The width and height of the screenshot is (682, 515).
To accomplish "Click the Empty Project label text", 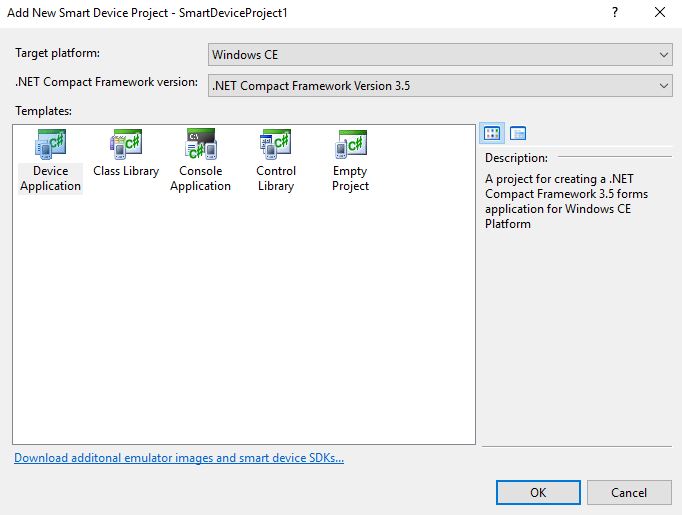I will coord(351,178).
